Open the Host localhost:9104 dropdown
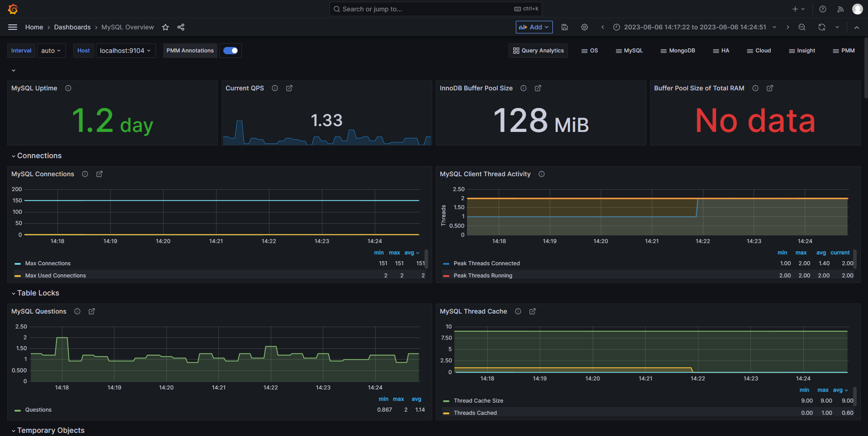The height and width of the screenshot is (436, 868). (125, 51)
